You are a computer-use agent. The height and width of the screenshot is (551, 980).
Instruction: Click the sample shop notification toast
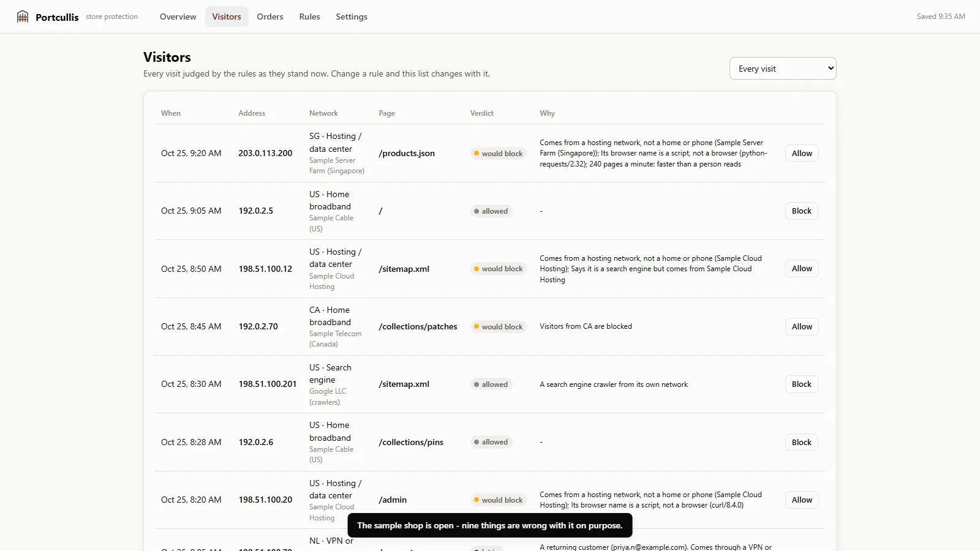[x=490, y=525]
